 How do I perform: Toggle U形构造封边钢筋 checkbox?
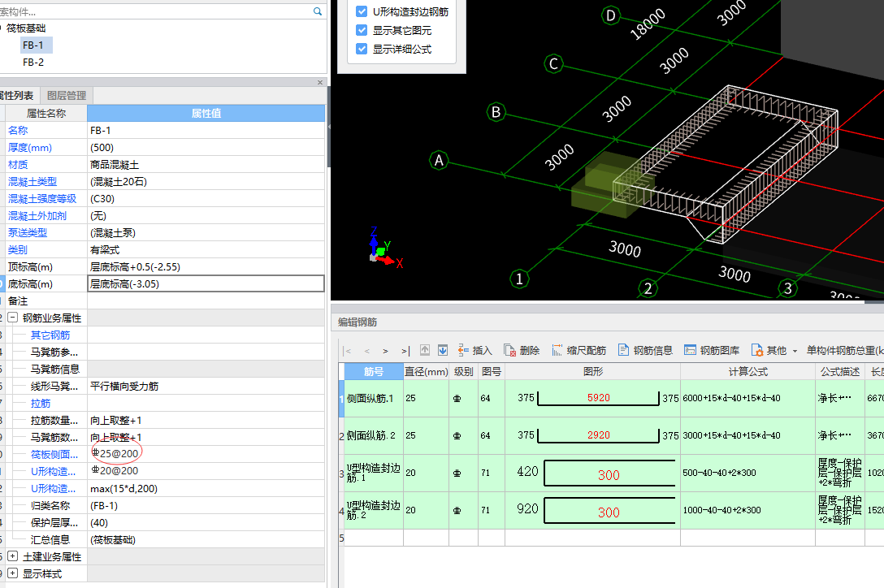pyautogui.click(x=362, y=11)
